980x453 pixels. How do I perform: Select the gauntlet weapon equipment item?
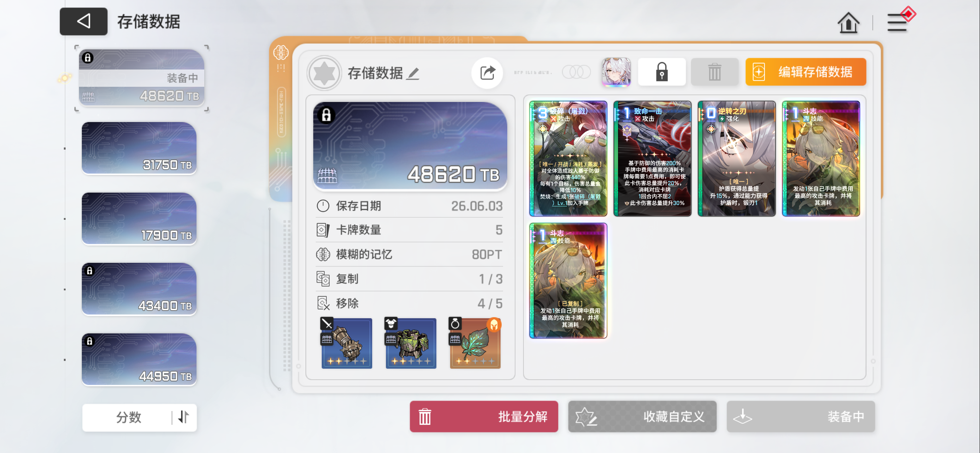(x=346, y=343)
